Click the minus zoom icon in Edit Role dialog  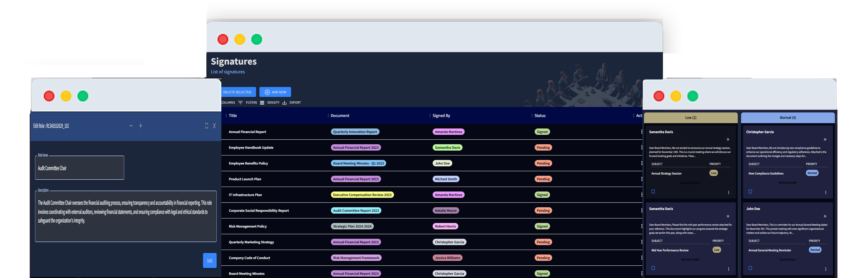[x=131, y=126]
